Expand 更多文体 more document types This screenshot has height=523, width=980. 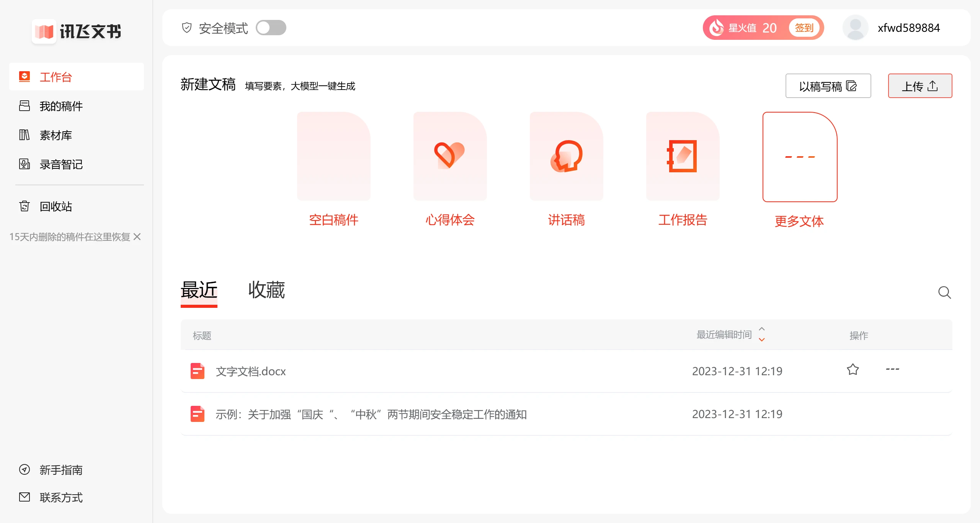(800, 157)
